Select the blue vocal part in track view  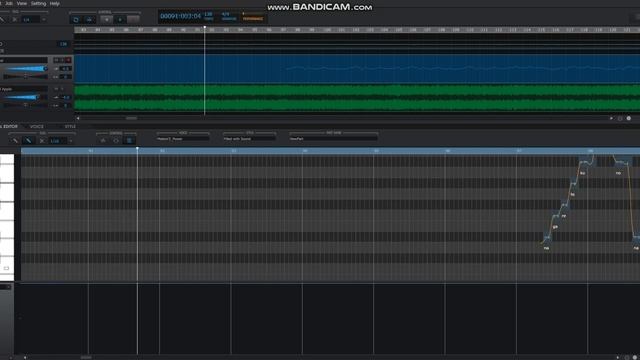(x=357, y=69)
